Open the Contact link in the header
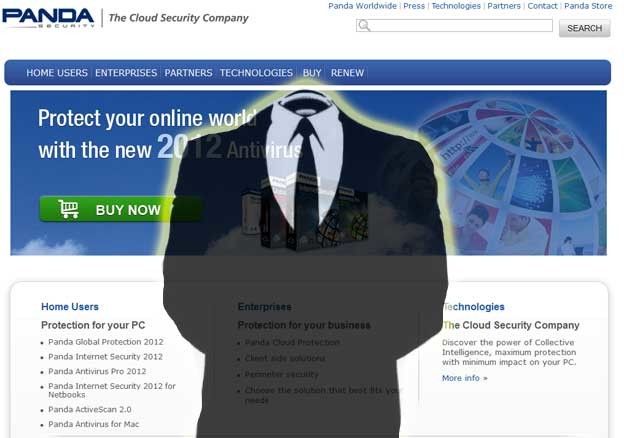Image resolution: width=624 pixels, height=438 pixels. (x=542, y=6)
